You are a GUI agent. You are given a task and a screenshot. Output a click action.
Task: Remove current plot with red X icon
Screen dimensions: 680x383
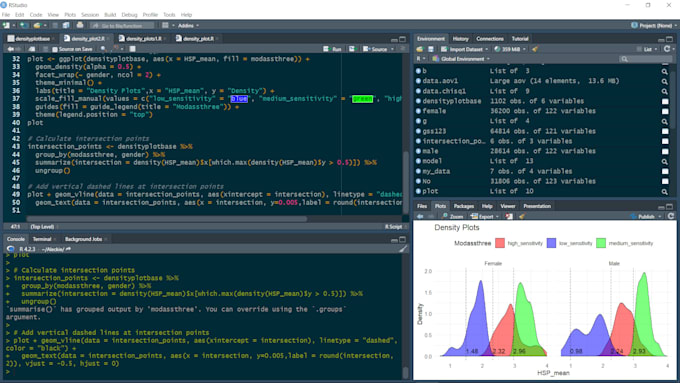509,216
